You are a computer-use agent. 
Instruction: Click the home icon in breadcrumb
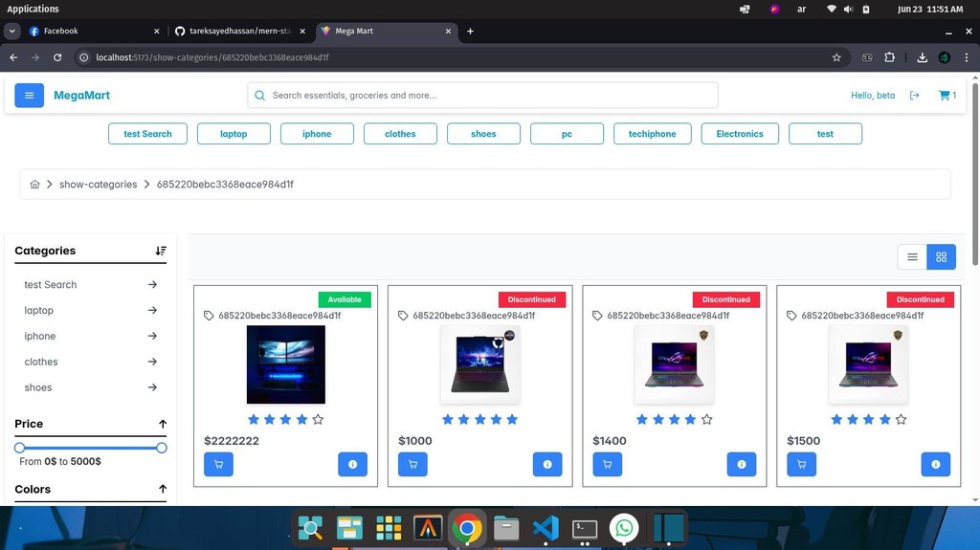point(34,185)
